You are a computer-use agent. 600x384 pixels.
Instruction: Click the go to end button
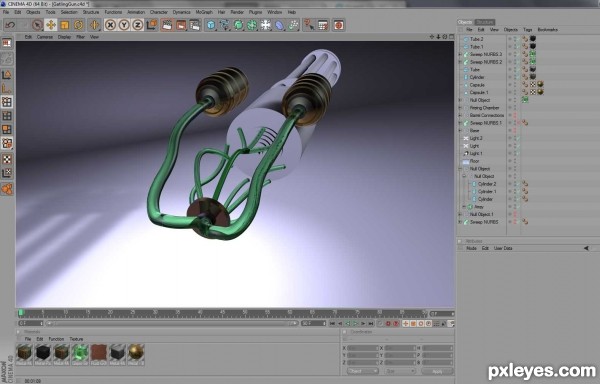pos(371,324)
